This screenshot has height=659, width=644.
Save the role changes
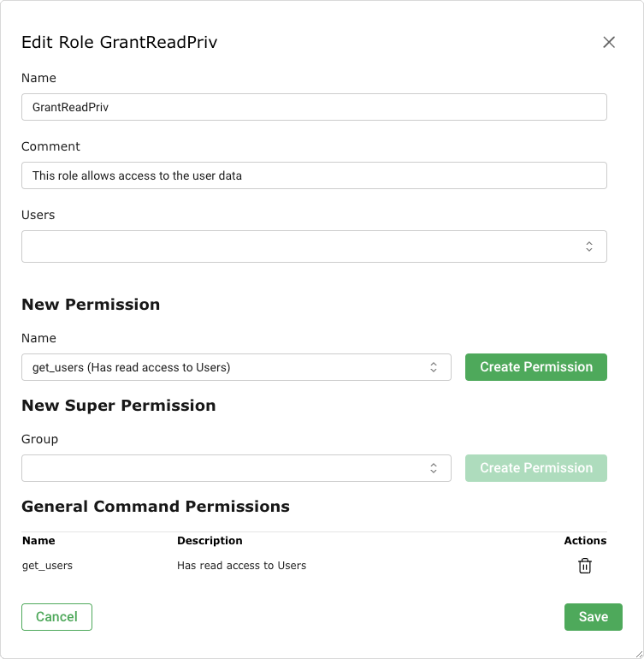pos(593,617)
